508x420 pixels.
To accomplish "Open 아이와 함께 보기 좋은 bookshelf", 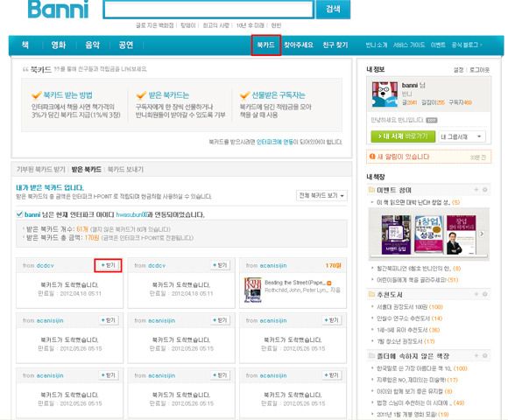I will click(x=414, y=391).
